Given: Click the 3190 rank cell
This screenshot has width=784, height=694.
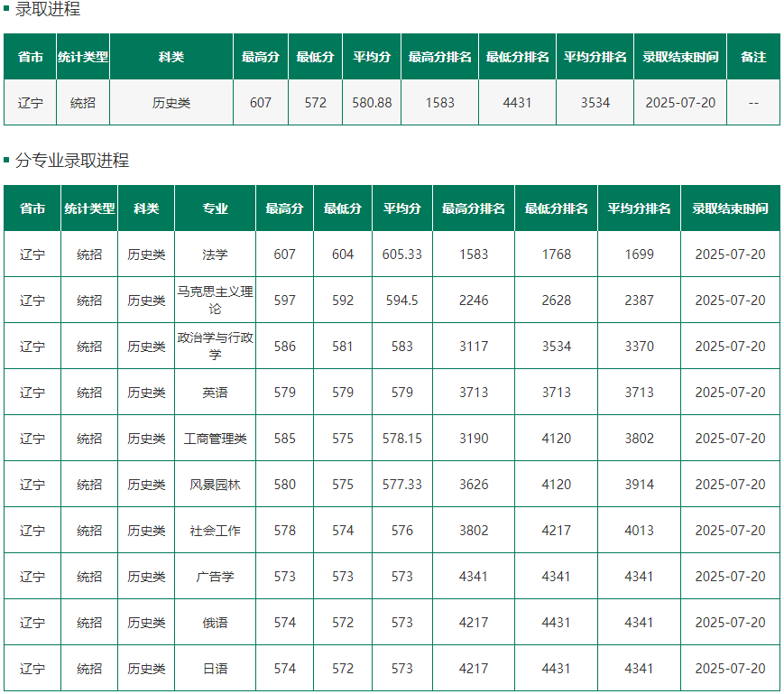Looking at the screenshot, I should (x=474, y=439).
